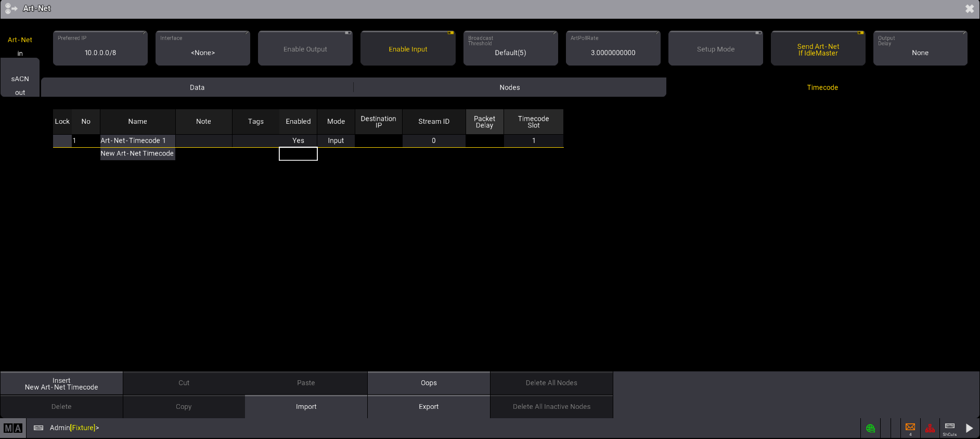The height and width of the screenshot is (439, 980).
Task: Click the Delete button
Action: coord(61,407)
